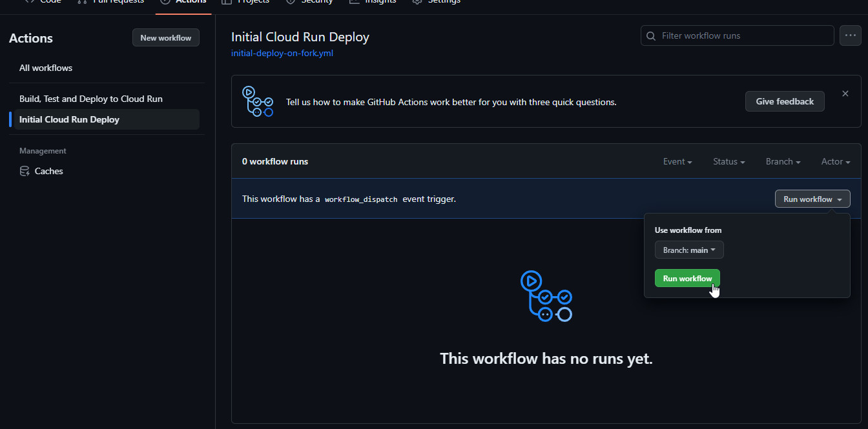
Task: Switch to the Security repository tab
Action: click(309, 2)
